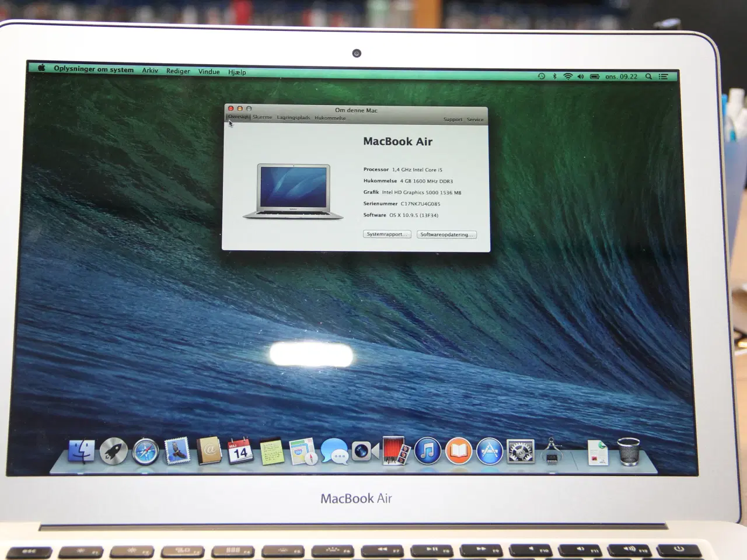Open Calendar icon showing 14
Viewport: 747px width, 560px height.
pos(240,452)
